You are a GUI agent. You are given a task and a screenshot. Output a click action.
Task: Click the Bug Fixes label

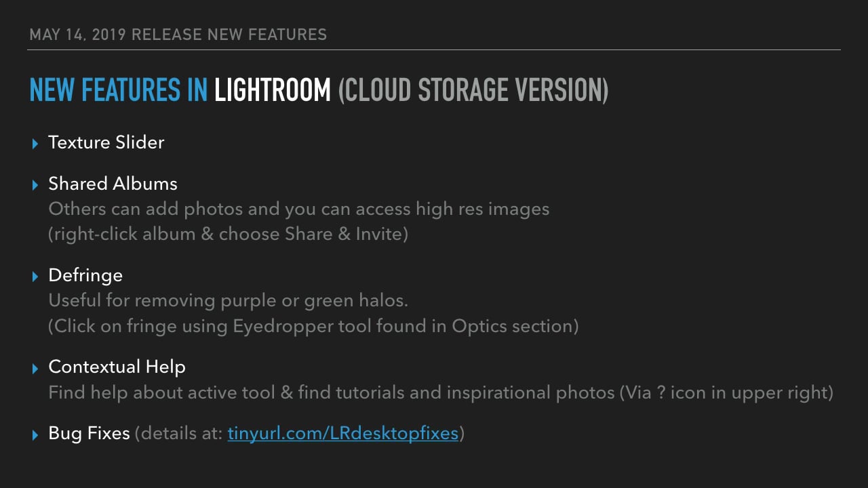89,433
